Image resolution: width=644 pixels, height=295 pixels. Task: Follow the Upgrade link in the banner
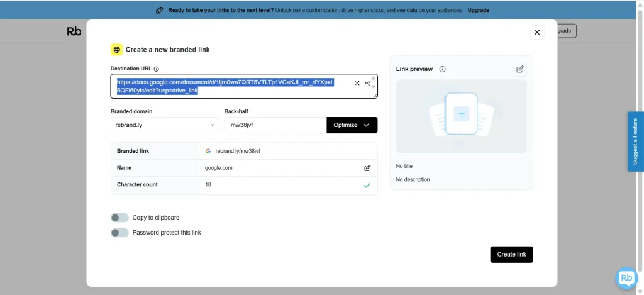pyautogui.click(x=478, y=10)
